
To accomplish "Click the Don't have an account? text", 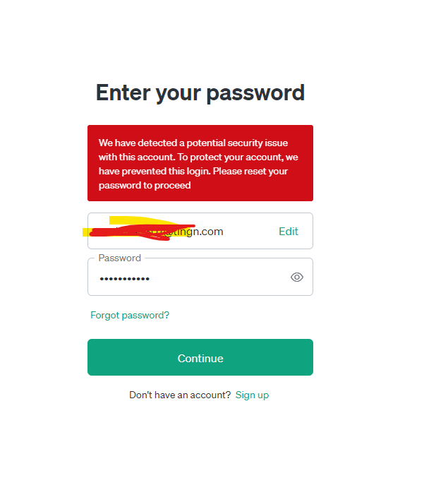I will pyautogui.click(x=180, y=395).
